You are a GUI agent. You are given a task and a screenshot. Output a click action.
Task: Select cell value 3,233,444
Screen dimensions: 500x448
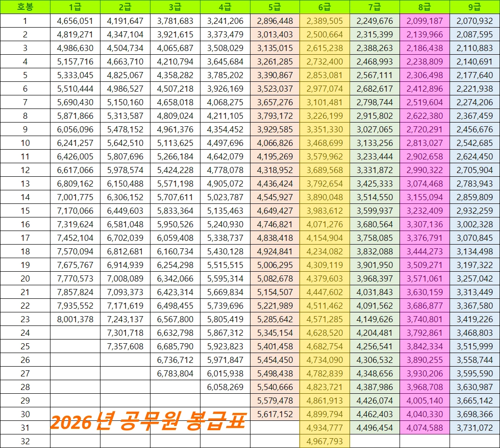(x=375, y=157)
